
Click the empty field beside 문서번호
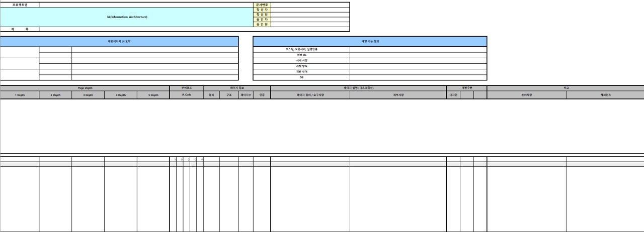click(x=310, y=5)
